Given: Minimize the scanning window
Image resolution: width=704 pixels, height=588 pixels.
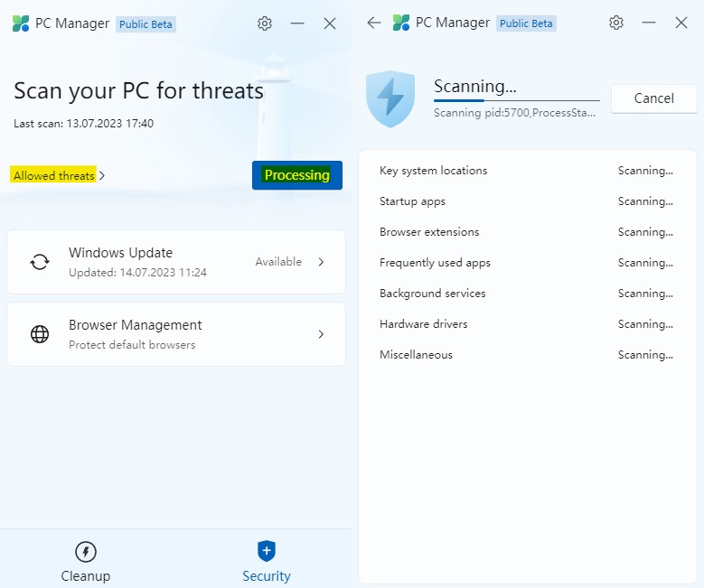Looking at the screenshot, I should (x=649, y=23).
